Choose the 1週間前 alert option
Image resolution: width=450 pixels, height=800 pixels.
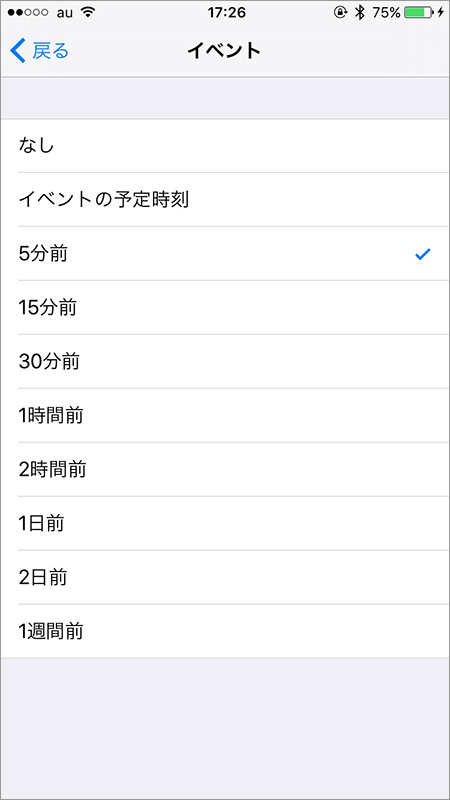coord(225,632)
